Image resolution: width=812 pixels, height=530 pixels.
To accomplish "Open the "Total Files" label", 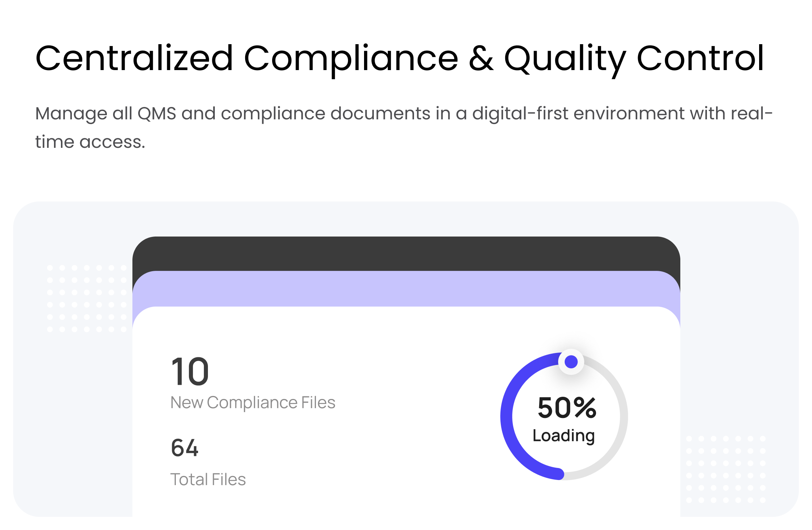I will pyautogui.click(x=208, y=480).
